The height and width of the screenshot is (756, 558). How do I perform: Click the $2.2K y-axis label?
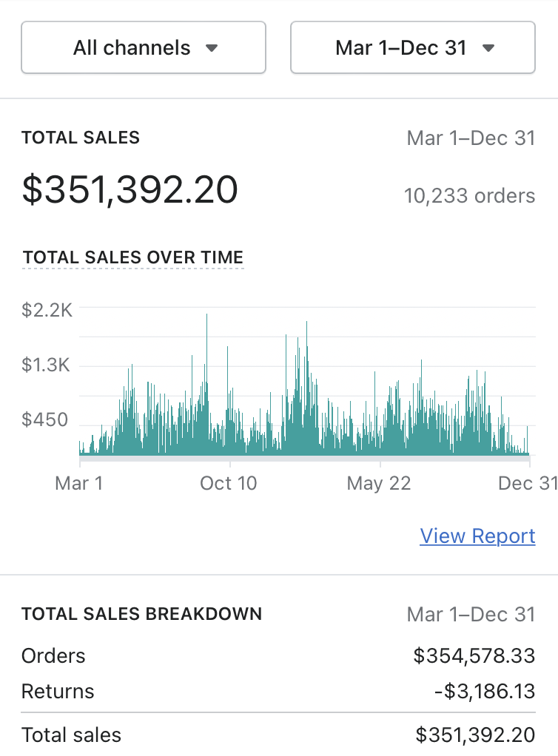[x=47, y=310]
